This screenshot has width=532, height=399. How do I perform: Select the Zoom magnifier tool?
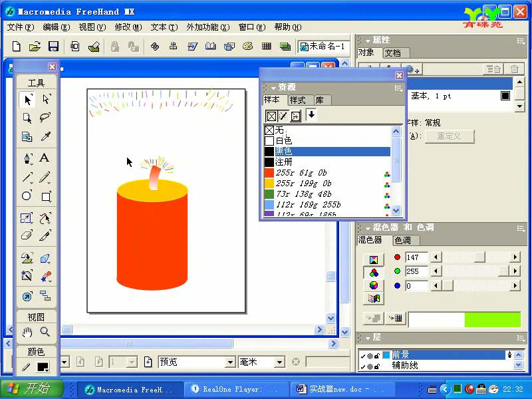click(45, 331)
